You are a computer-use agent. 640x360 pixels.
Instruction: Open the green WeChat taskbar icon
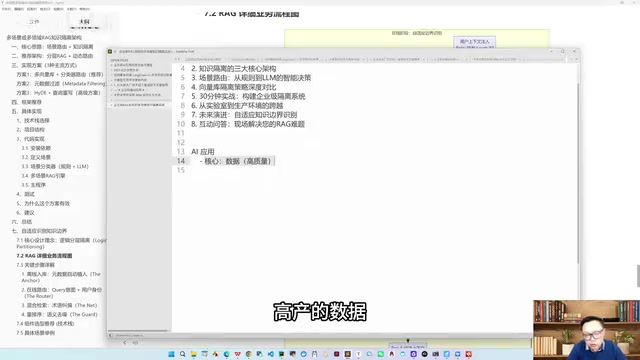pyautogui.click(x=380, y=354)
